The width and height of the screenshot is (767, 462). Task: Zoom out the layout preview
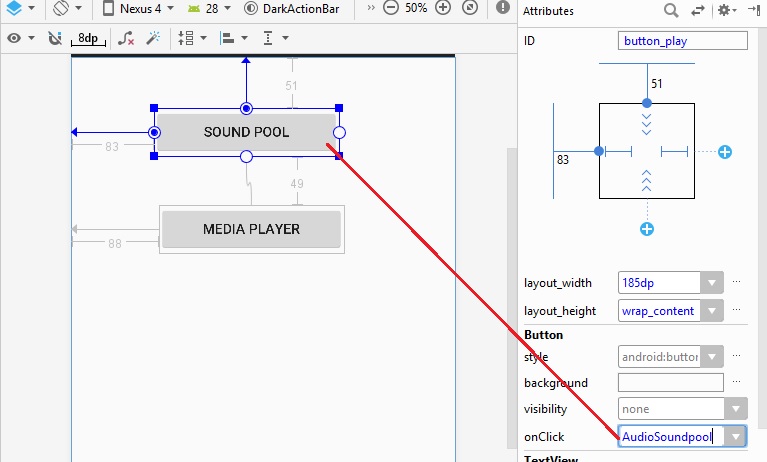(392, 8)
